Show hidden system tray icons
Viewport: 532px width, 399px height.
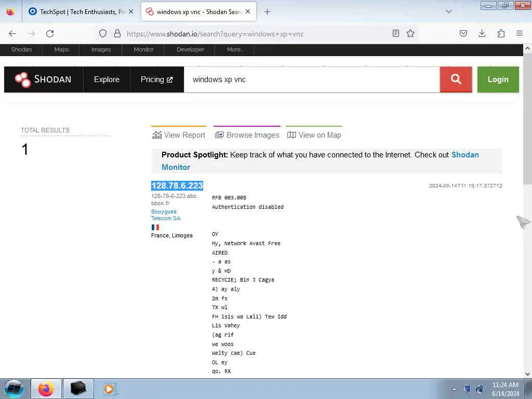454,389
